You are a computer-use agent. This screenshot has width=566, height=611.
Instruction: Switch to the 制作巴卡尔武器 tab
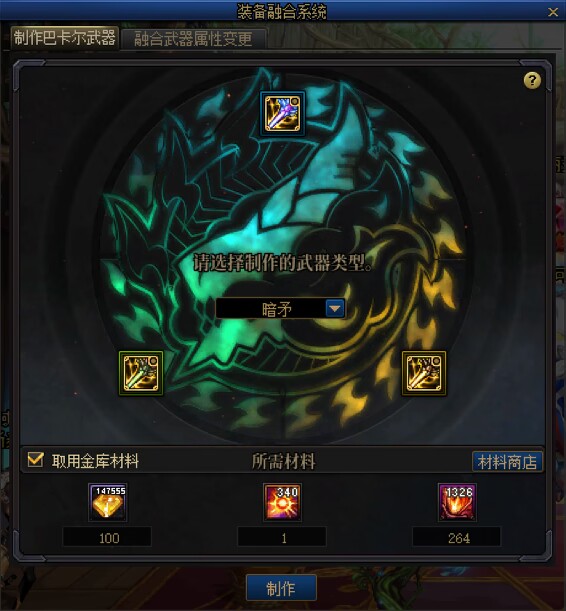pos(65,38)
